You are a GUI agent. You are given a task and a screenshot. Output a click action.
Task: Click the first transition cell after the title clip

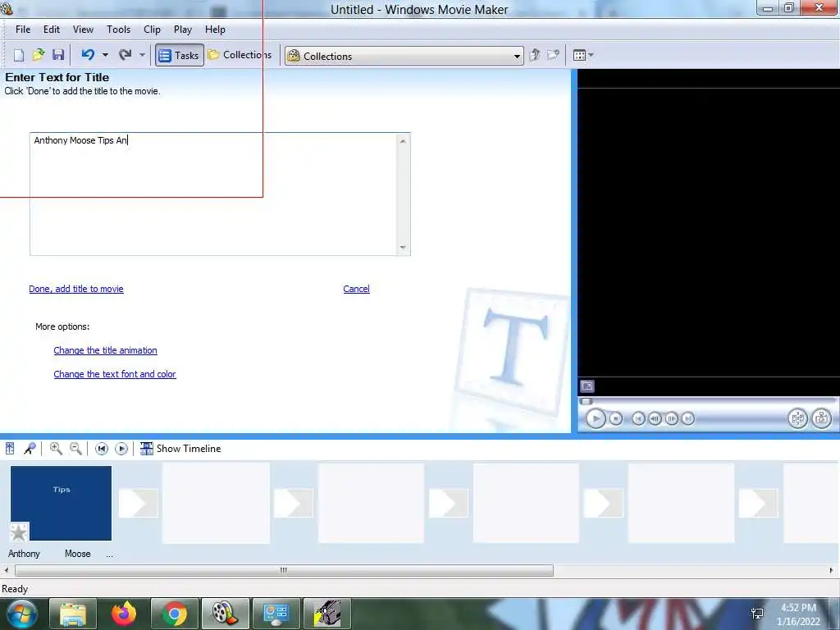pos(138,503)
